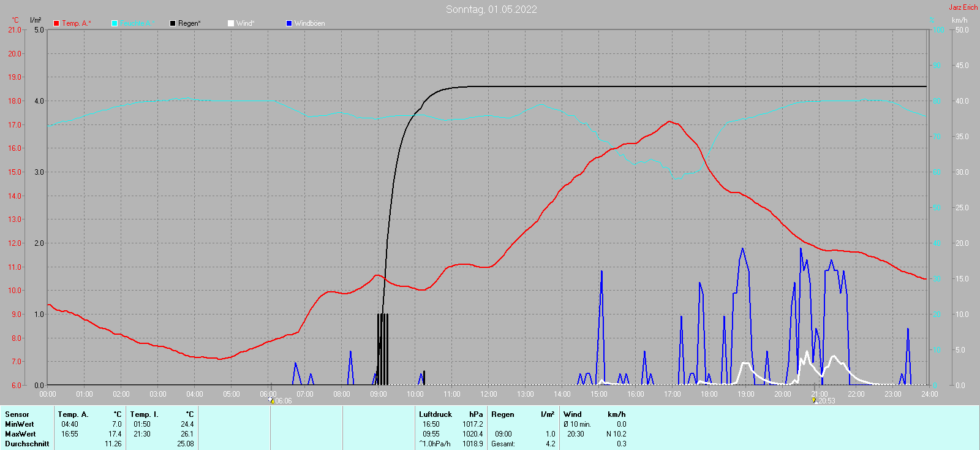Image resolution: width=980 pixels, height=450 pixels.
Task: Click the Sonntag, 01.05.2022 date title
Action: 491,9
